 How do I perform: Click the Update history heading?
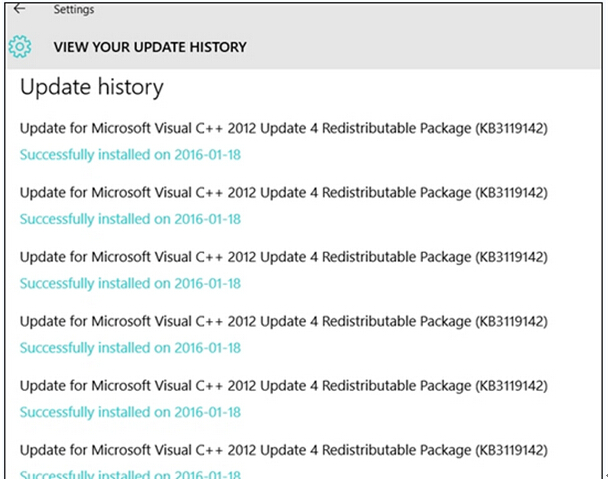[x=91, y=88]
